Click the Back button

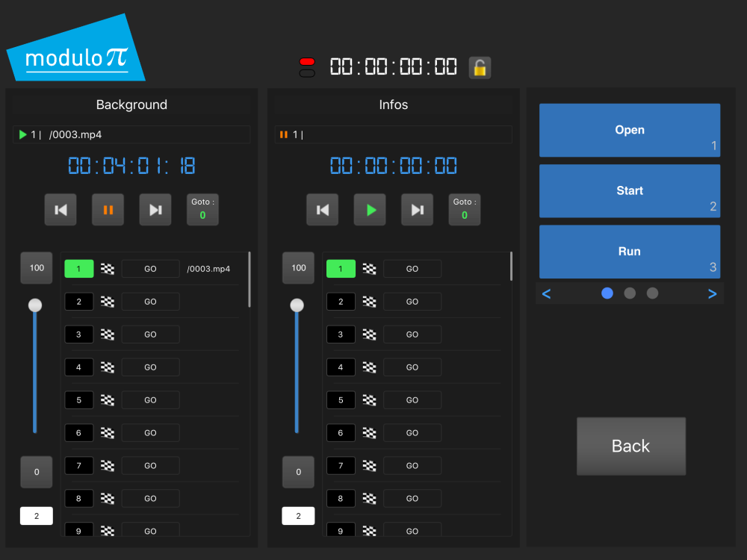coord(631,447)
